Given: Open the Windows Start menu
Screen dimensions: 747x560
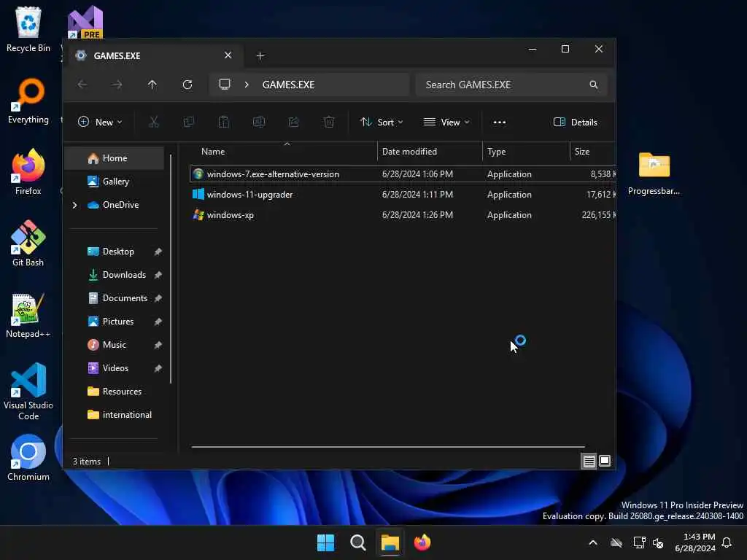Looking at the screenshot, I should tap(326, 542).
